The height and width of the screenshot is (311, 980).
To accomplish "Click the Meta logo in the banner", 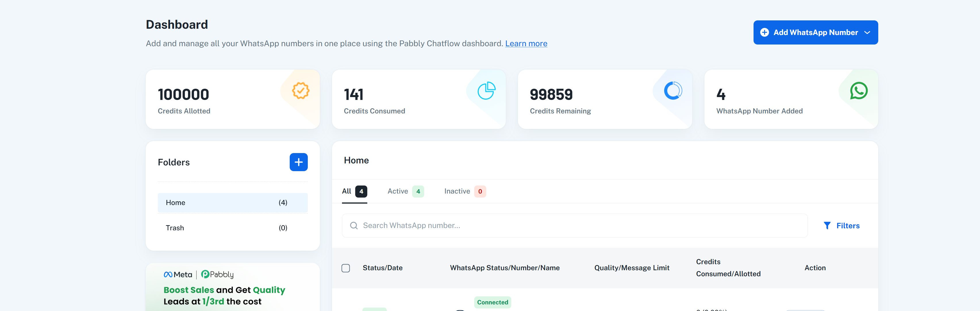I will point(178,275).
